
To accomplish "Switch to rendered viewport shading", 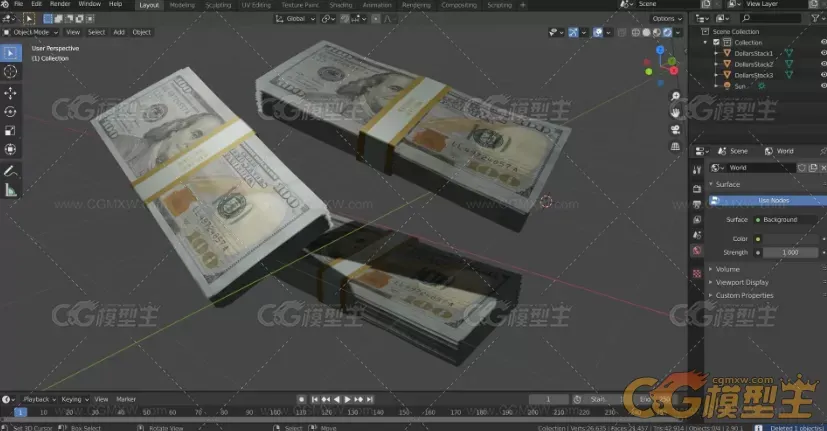I will (x=667, y=33).
